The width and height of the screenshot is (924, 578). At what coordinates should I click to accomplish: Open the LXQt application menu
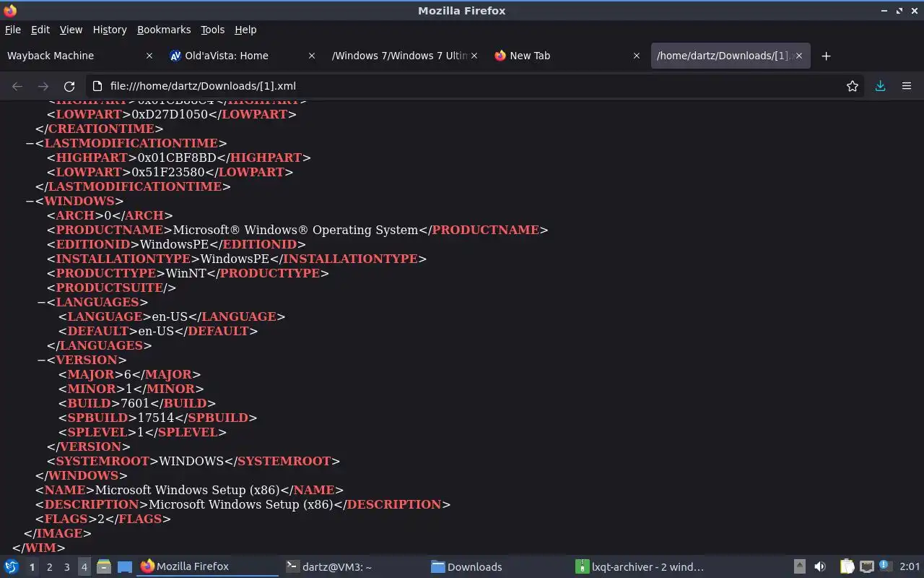(12, 566)
